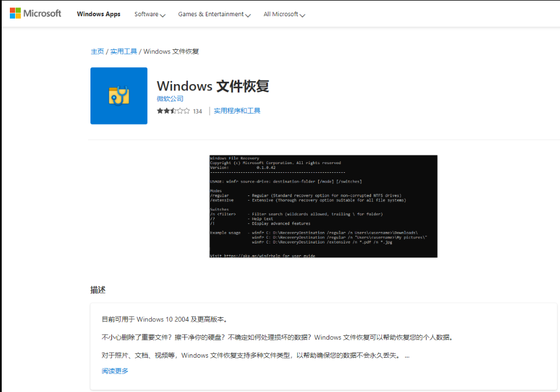Viewport: 560px width, 392px height.
Task: Open 实用程序和工具 category link
Action: tap(237, 111)
